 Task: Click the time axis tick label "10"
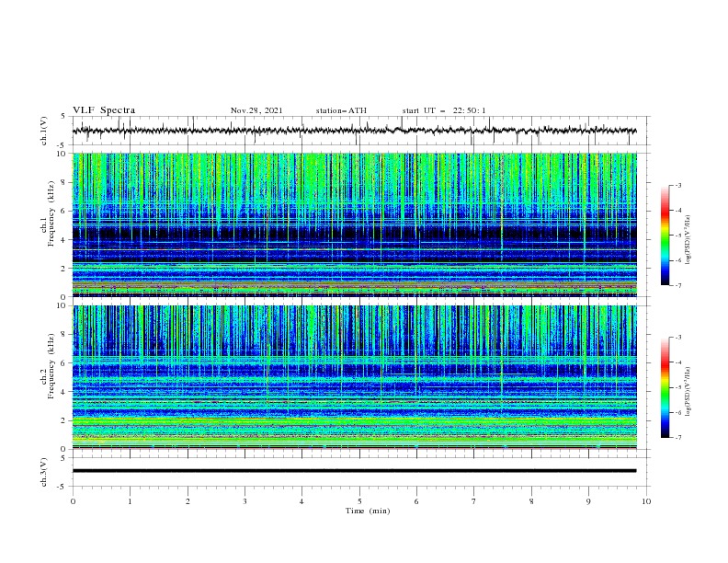click(646, 501)
